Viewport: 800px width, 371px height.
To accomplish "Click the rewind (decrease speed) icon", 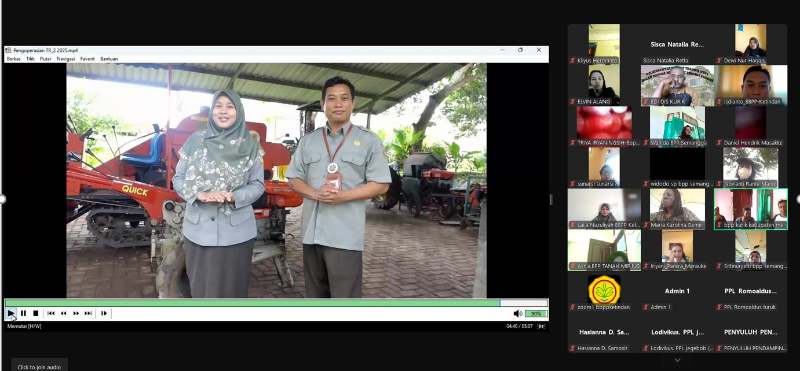I will pyautogui.click(x=63, y=313).
